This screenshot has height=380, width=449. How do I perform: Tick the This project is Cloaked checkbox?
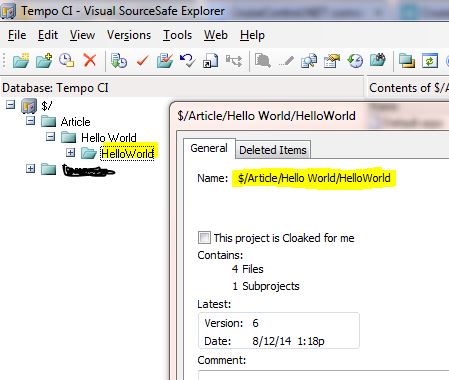click(204, 238)
